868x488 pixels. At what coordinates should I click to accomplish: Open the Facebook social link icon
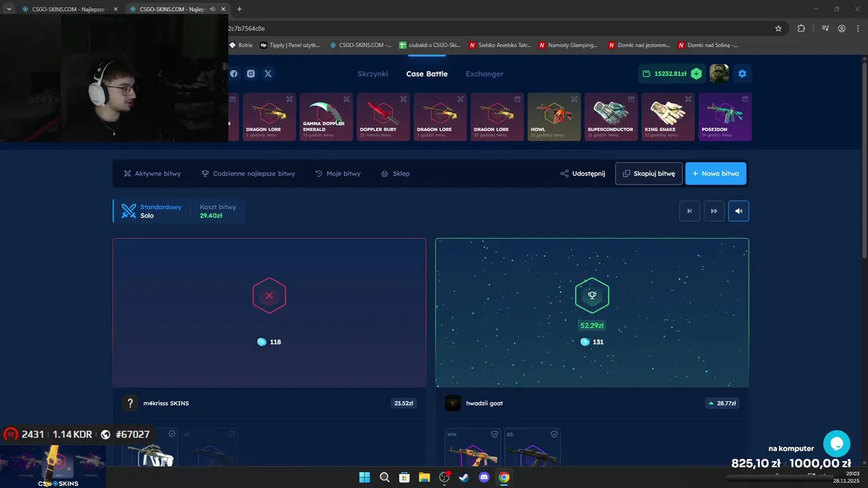point(233,74)
